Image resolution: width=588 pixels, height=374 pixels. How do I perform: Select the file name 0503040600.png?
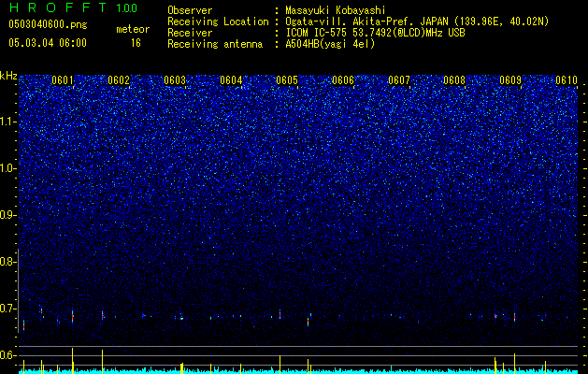pyautogui.click(x=48, y=25)
